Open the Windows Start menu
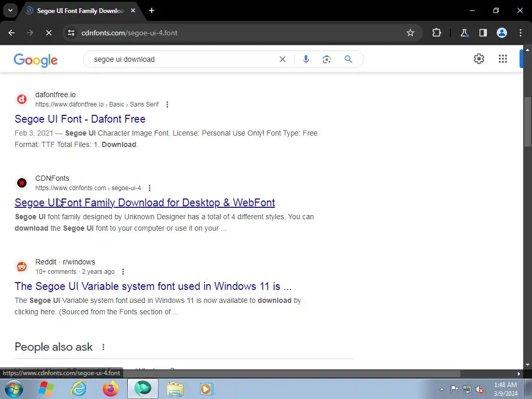Image resolution: width=532 pixels, height=399 pixels. pyautogui.click(x=14, y=389)
